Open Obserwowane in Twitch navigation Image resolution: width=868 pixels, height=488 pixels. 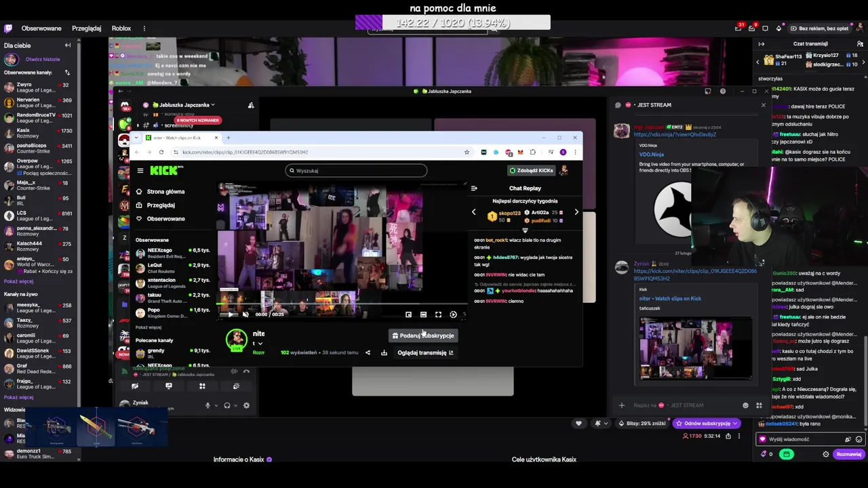[x=41, y=28]
